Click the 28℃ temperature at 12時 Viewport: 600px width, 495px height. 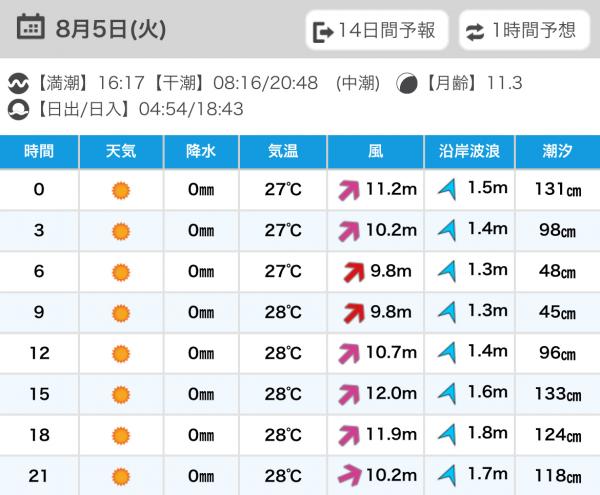tap(283, 353)
